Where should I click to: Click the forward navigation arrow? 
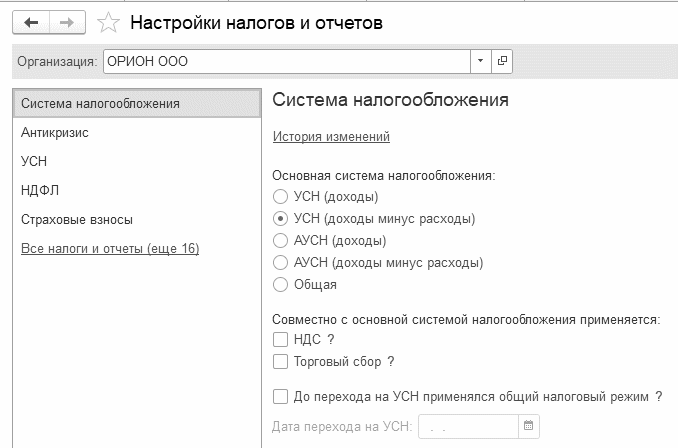coord(67,21)
